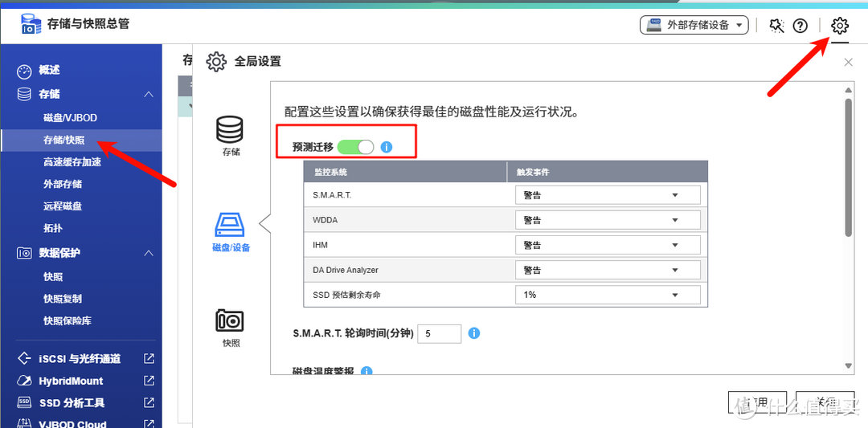Open the S.M.A.R.T. trigger event dropdown
The width and height of the screenshot is (868, 428).
[x=607, y=195]
